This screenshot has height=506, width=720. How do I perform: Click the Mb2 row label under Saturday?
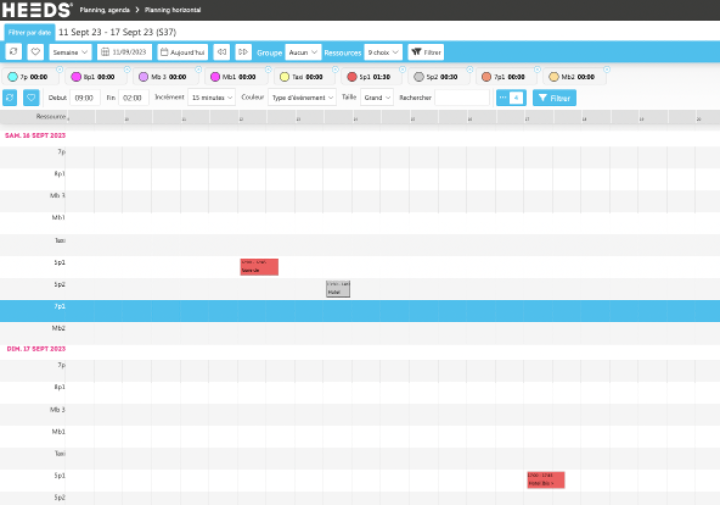click(x=58, y=328)
